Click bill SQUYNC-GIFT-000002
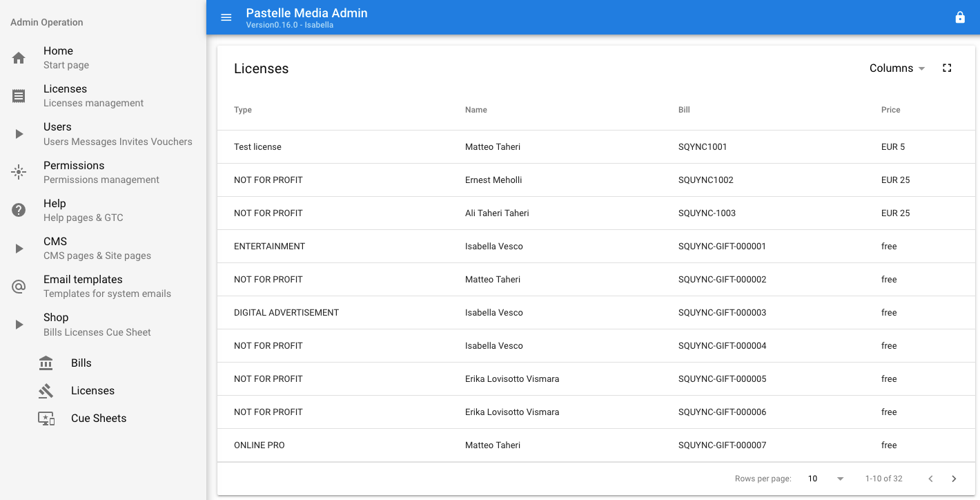The width and height of the screenshot is (980, 500). [x=722, y=280]
